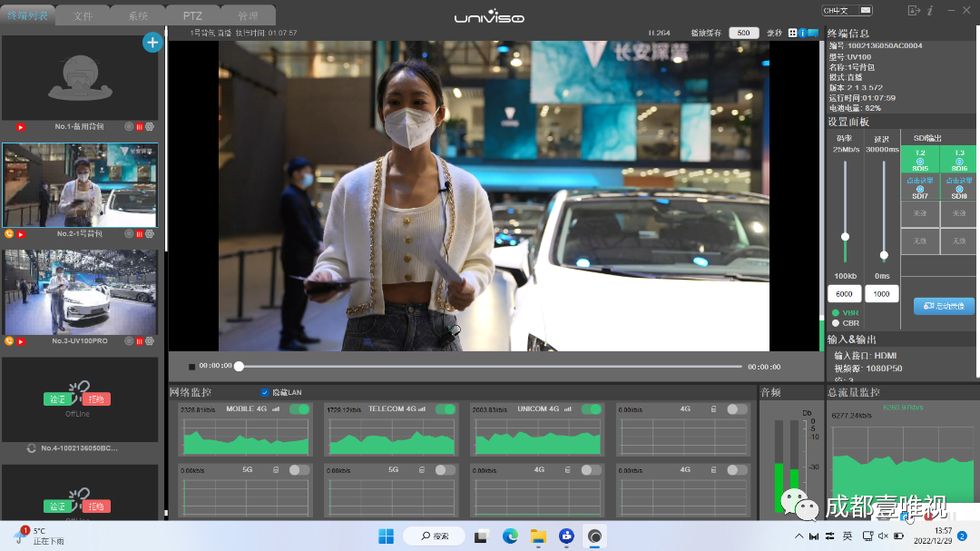Viewport: 980px width, 551px height.
Task: Open the about info icon in title bar
Action: pos(930,11)
